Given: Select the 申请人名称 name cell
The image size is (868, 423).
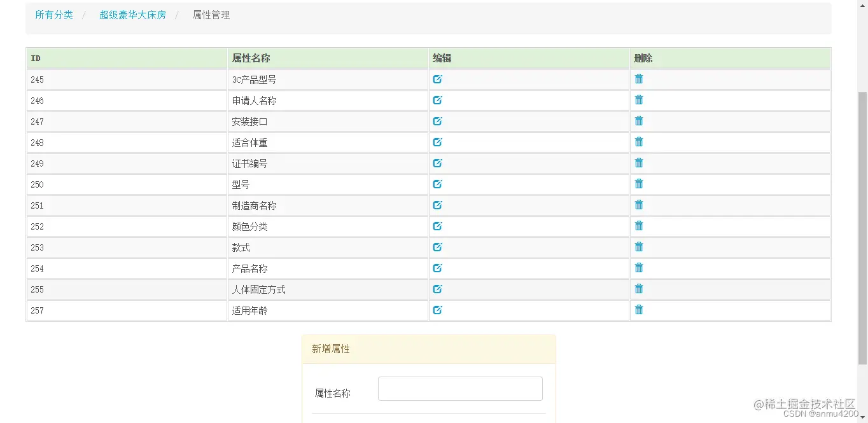Looking at the screenshot, I should (x=328, y=101).
